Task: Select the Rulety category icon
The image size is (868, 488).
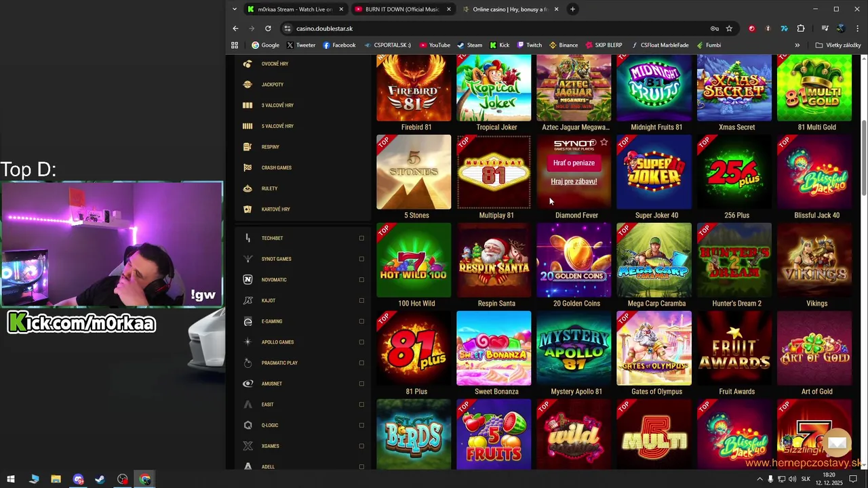Action: tap(248, 188)
